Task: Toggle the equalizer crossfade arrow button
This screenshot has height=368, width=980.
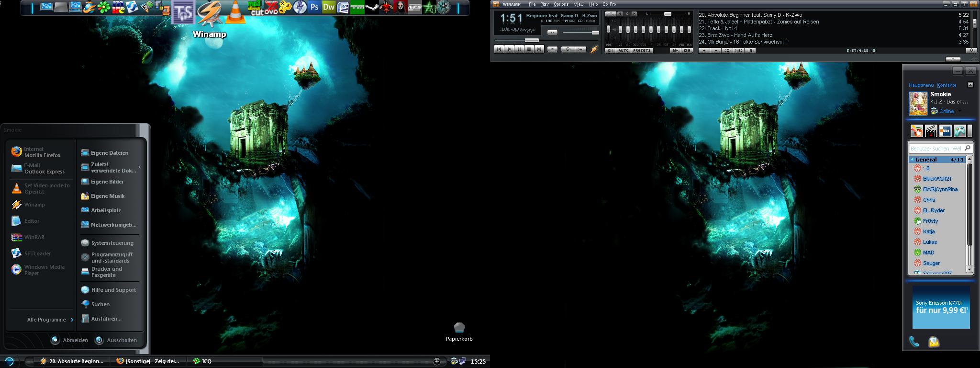Action: coord(611,14)
